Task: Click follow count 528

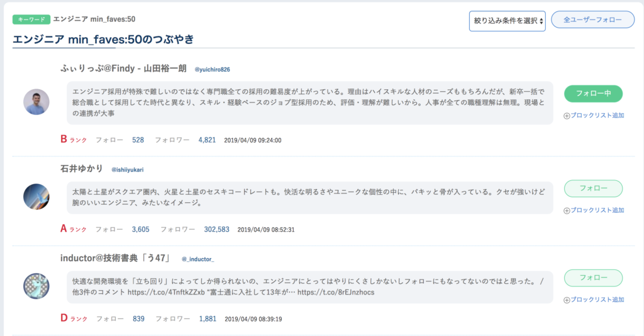Action: [138, 140]
